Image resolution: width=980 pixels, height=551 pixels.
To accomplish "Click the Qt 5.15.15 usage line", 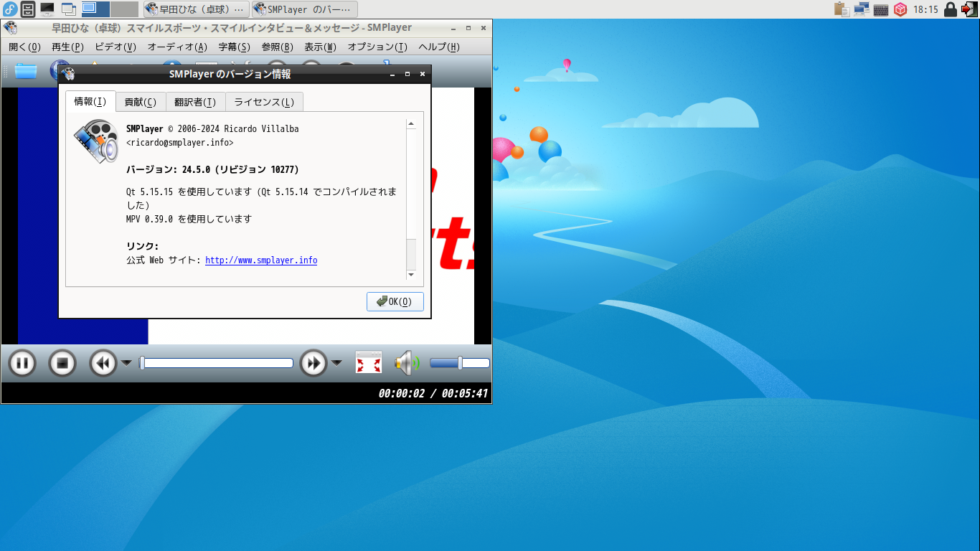I will pyautogui.click(x=261, y=198).
